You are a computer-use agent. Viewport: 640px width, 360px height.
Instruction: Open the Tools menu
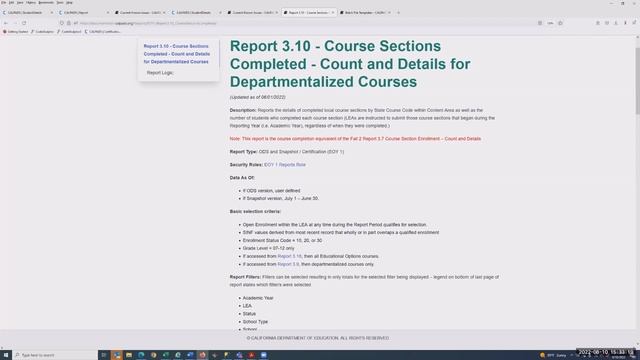pos(60,2)
